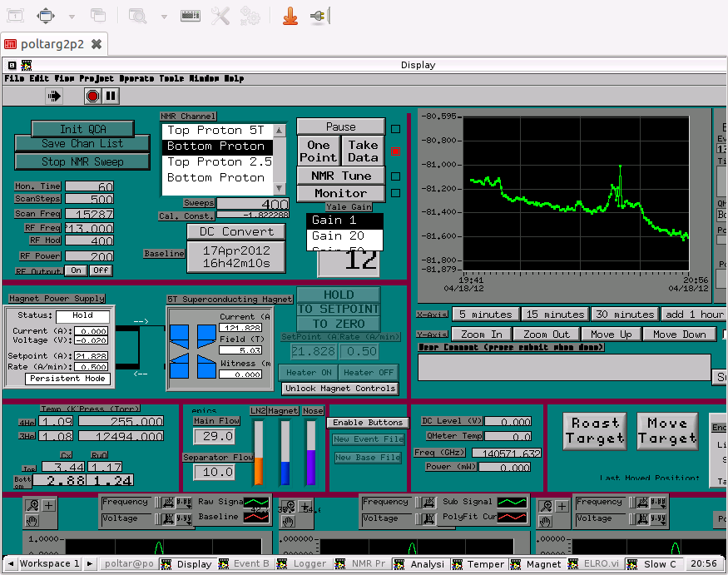
Task: Open the window menu box left of the VI icon
Action: [x=12, y=65]
